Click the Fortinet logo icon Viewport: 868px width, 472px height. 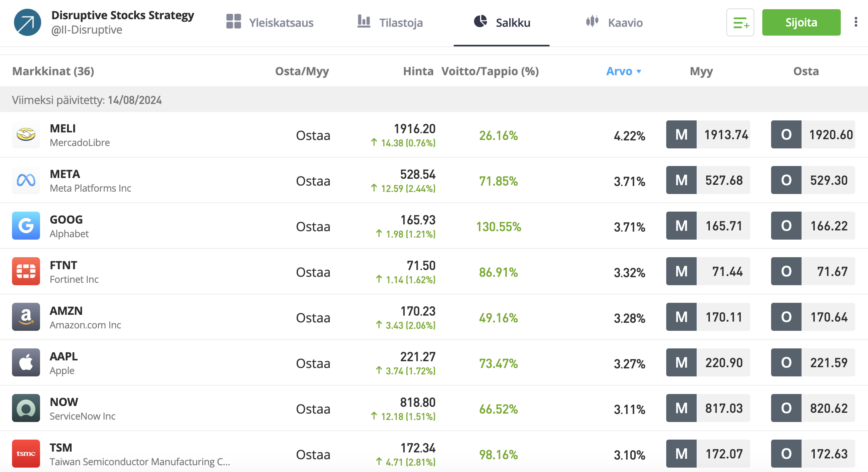tap(26, 271)
